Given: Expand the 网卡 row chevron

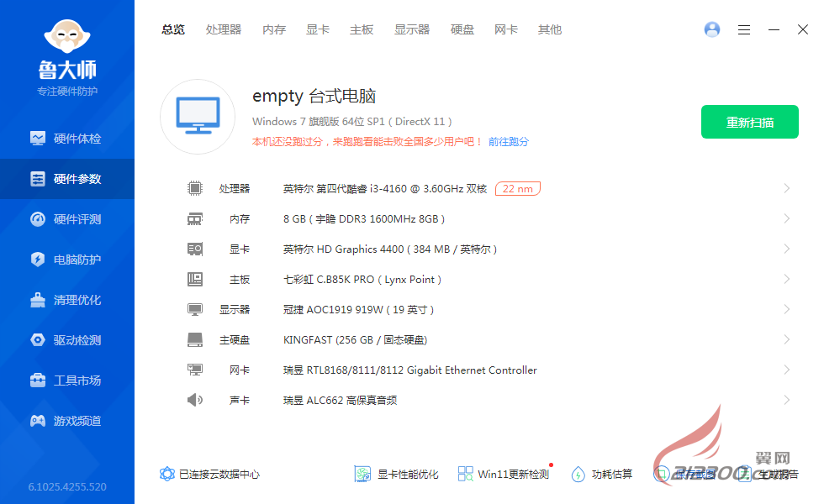Looking at the screenshot, I should click(787, 370).
